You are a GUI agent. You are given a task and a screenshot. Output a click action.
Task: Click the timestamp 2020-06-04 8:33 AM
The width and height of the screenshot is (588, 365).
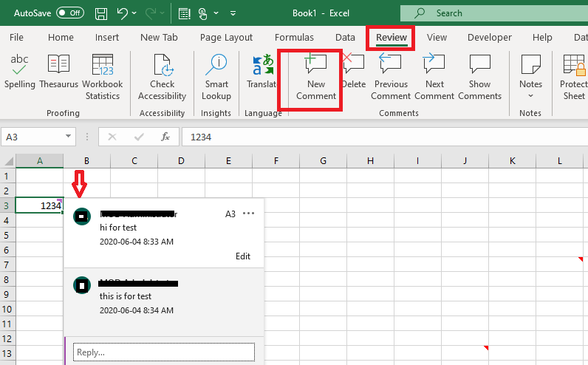pyautogui.click(x=137, y=242)
